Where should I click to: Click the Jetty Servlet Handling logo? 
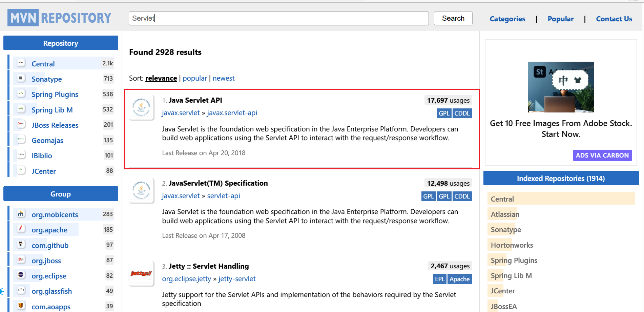(142, 273)
